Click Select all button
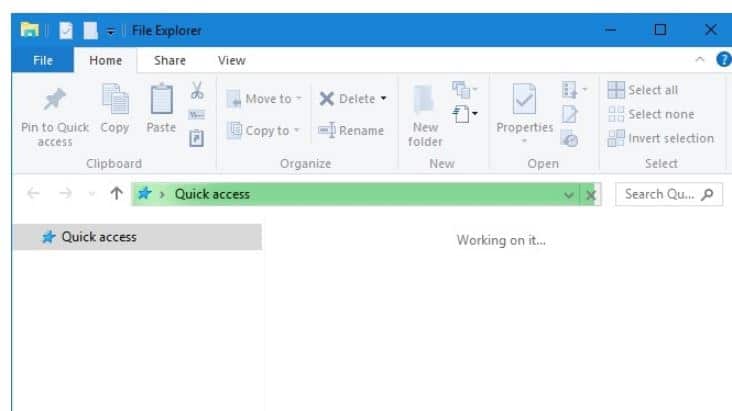The image size is (732, 411). click(x=643, y=90)
